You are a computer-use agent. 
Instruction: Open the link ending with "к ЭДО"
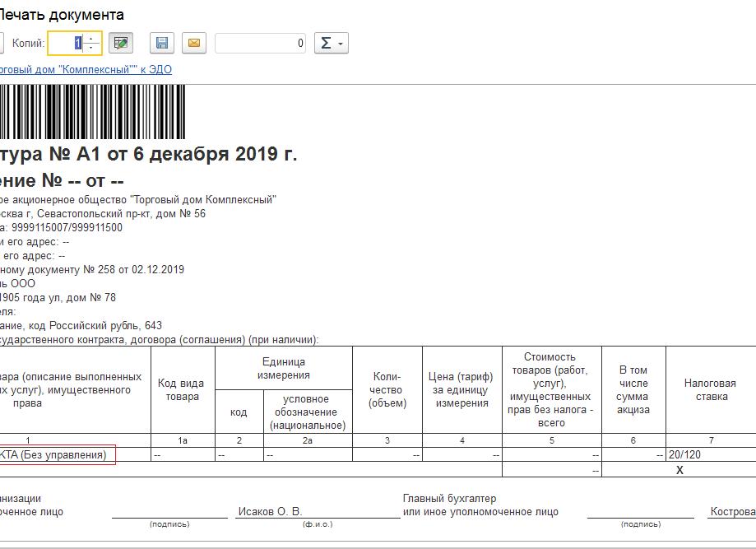click(86, 69)
